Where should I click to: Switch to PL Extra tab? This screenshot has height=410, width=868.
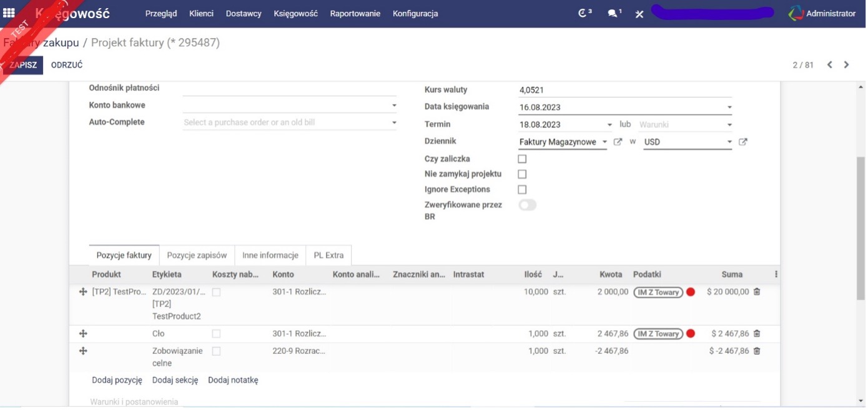point(329,255)
